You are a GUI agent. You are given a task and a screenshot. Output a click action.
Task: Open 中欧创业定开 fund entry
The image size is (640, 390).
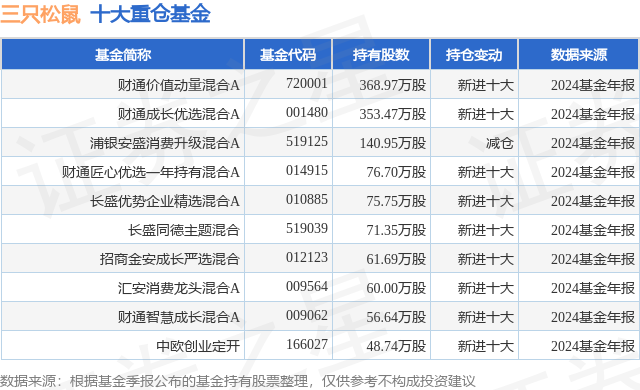[198, 346]
